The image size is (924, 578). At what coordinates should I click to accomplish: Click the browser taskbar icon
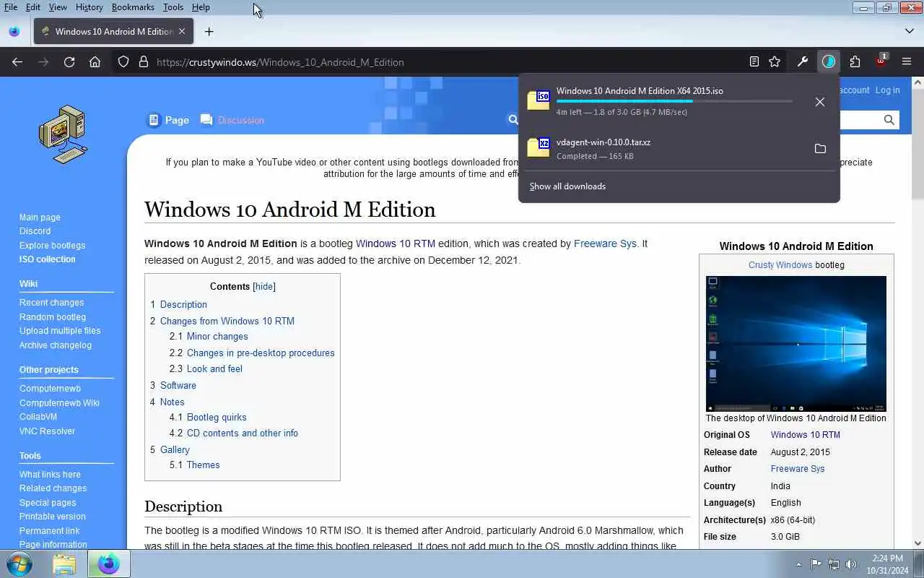(x=109, y=564)
